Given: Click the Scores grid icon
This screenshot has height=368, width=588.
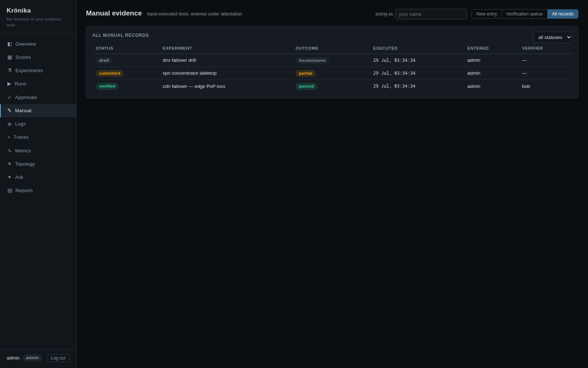Looking at the screenshot, I should (10, 57).
